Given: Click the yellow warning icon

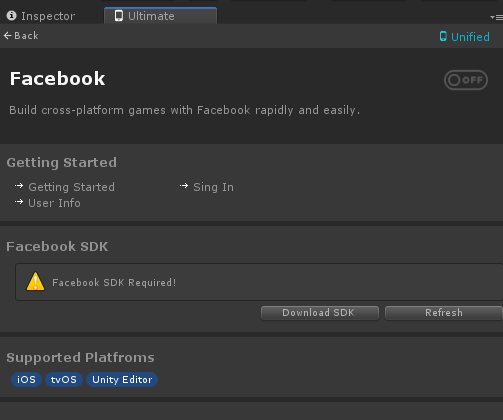Looking at the screenshot, I should coord(35,282).
